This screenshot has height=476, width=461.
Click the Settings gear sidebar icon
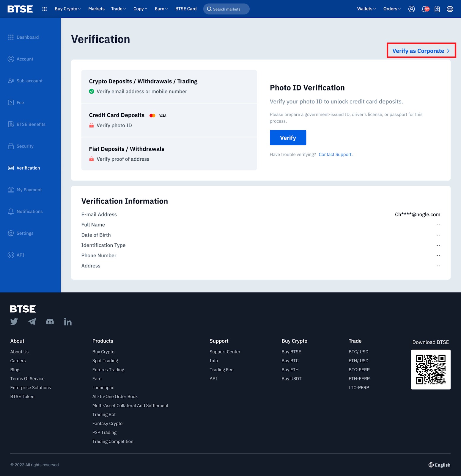tap(11, 233)
